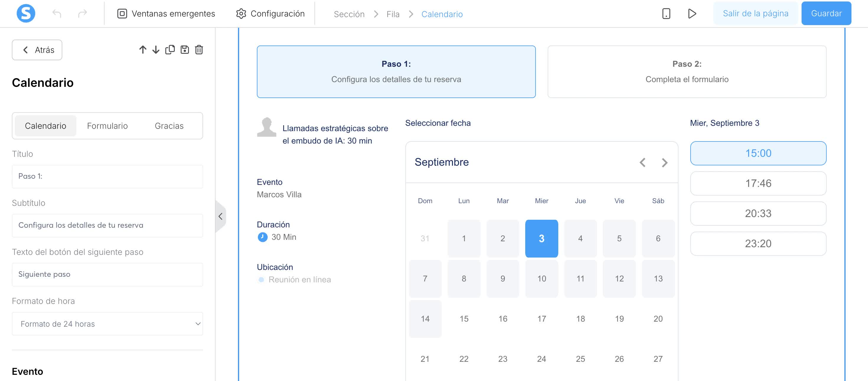Select the 20:33 time slot
This screenshot has height=381, width=868.
[758, 214]
